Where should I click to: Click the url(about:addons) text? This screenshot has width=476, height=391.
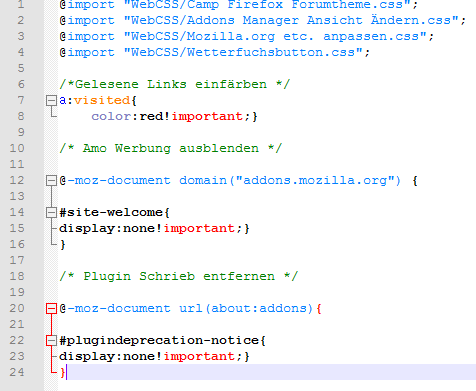[246, 308]
